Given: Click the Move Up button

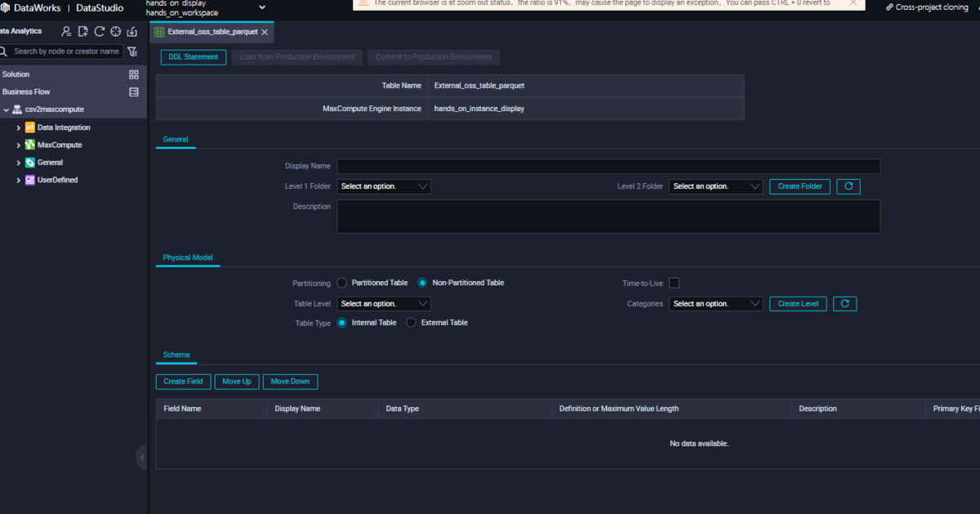Looking at the screenshot, I should [x=237, y=382].
